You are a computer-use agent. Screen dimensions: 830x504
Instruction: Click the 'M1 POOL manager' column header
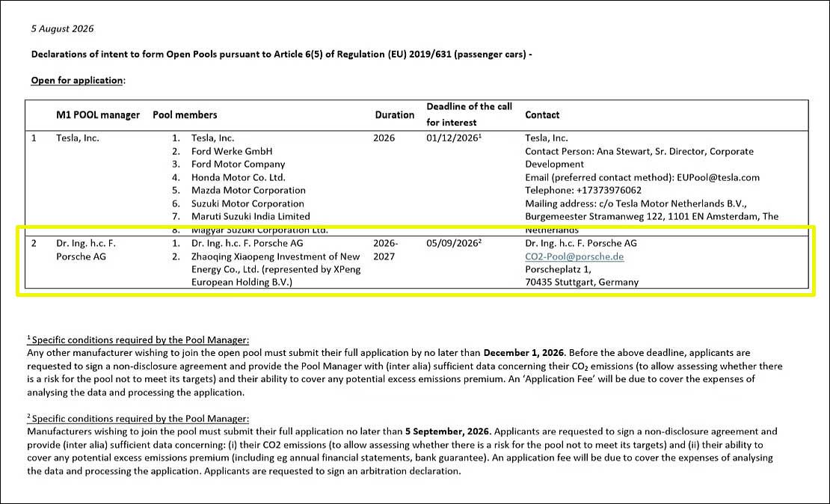tap(98, 115)
